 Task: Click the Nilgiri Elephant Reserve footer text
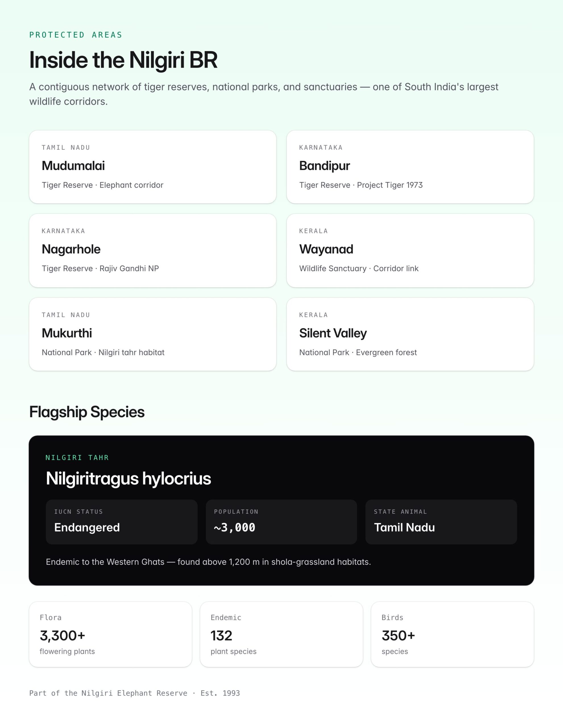[x=135, y=693]
